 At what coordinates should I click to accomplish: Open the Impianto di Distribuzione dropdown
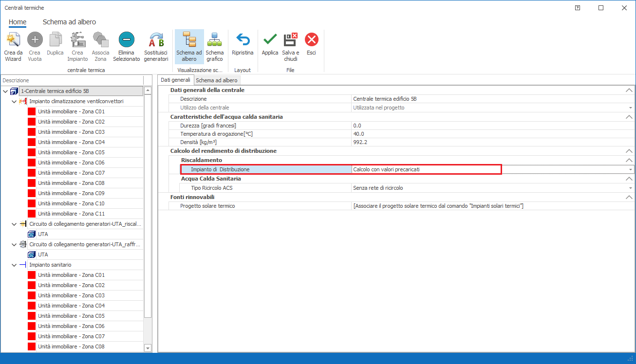coord(631,169)
